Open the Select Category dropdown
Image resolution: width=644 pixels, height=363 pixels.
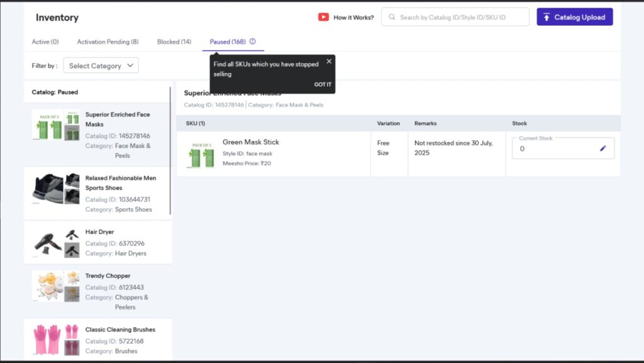point(101,65)
